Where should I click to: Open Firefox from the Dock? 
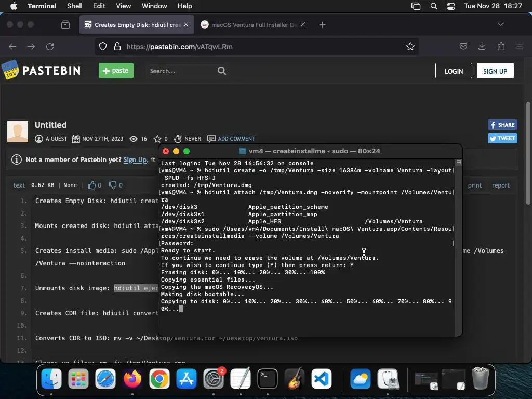tap(132, 379)
